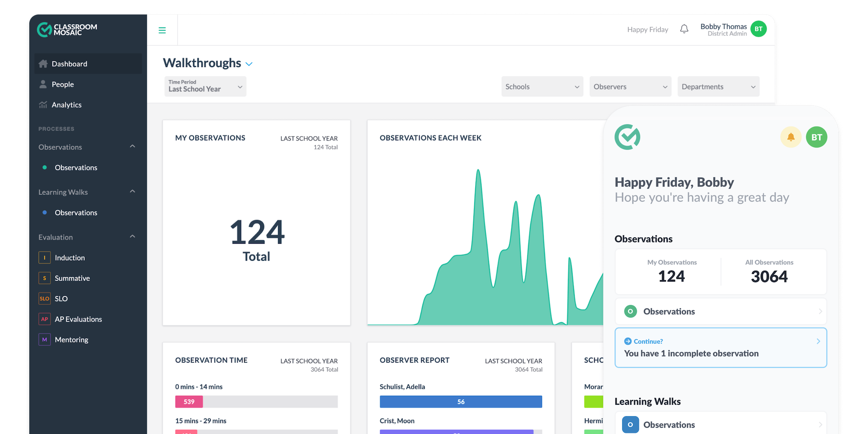The image size is (868, 434).
Task: Tap the BT avatar in mobile panel
Action: 817,137
